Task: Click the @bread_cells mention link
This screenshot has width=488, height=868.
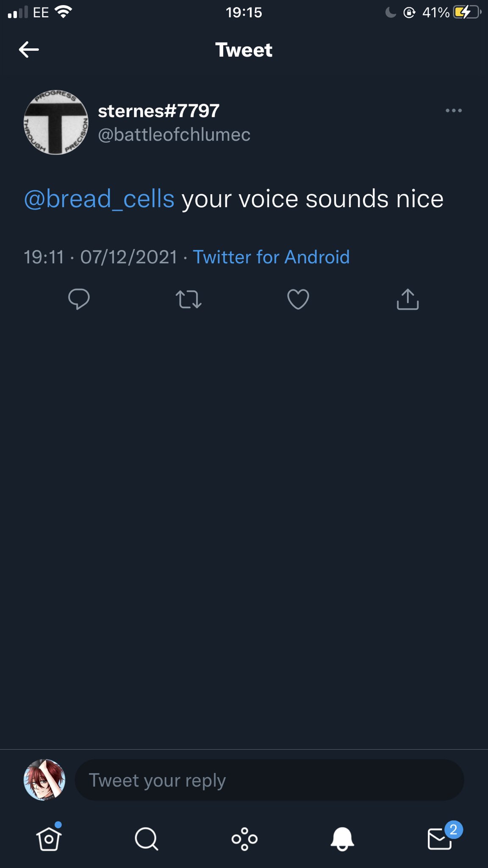Action: pyautogui.click(x=100, y=199)
